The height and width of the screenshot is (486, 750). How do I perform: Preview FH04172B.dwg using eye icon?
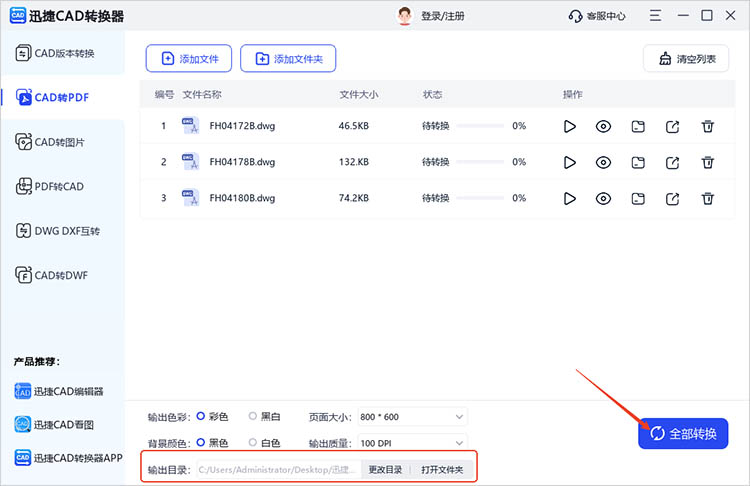(x=603, y=126)
